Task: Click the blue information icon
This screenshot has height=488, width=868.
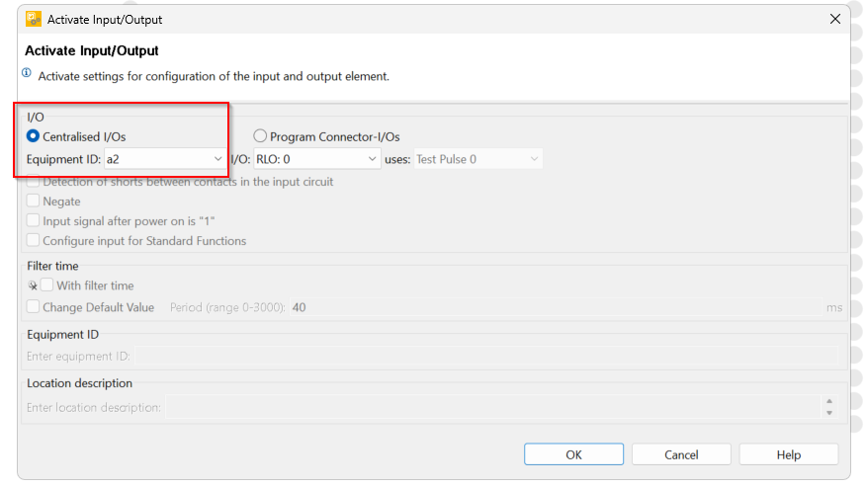Action: pos(27,73)
